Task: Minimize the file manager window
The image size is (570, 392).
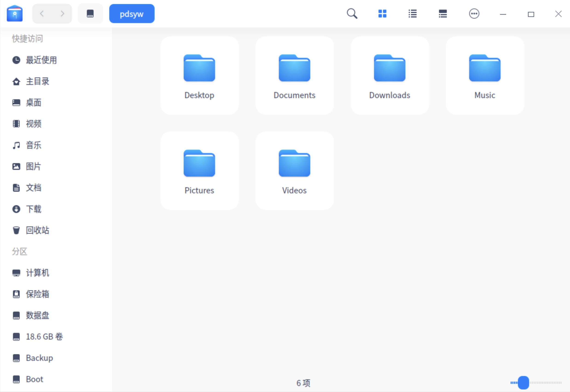Action: click(503, 14)
